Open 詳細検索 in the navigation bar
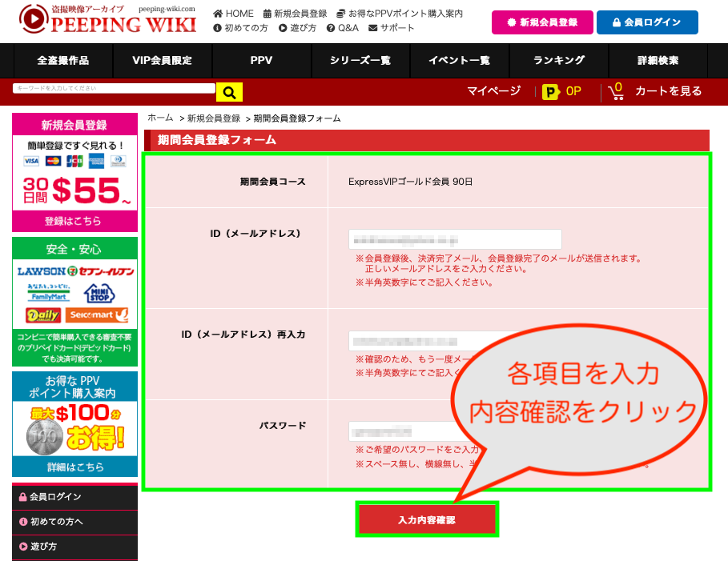The height and width of the screenshot is (561, 728). click(658, 61)
